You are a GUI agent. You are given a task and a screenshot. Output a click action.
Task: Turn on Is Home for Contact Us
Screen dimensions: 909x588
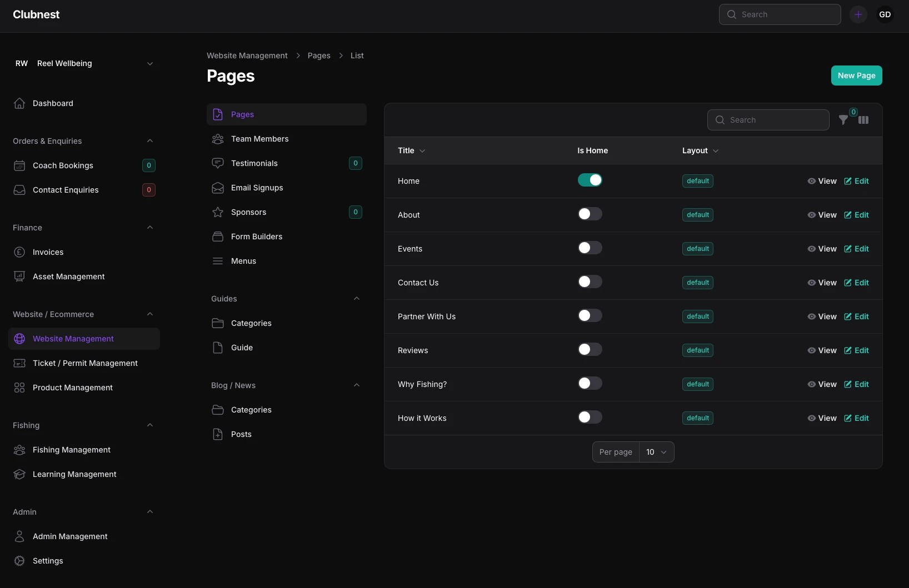click(590, 282)
